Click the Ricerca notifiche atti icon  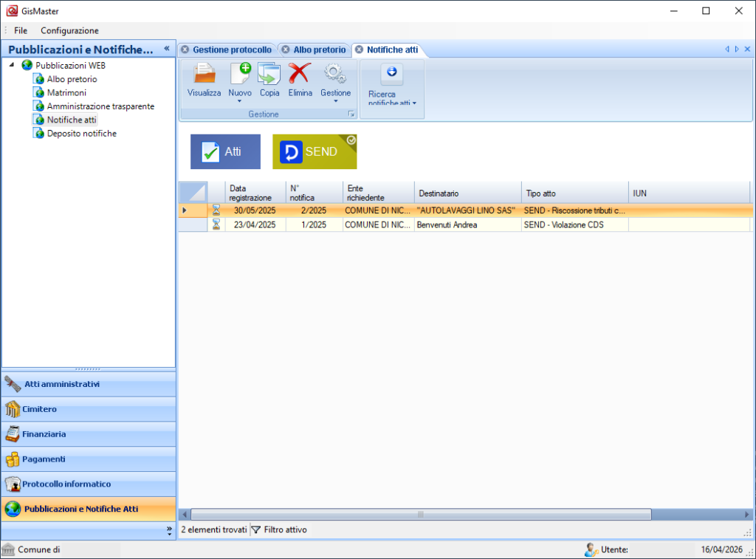[391, 72]
